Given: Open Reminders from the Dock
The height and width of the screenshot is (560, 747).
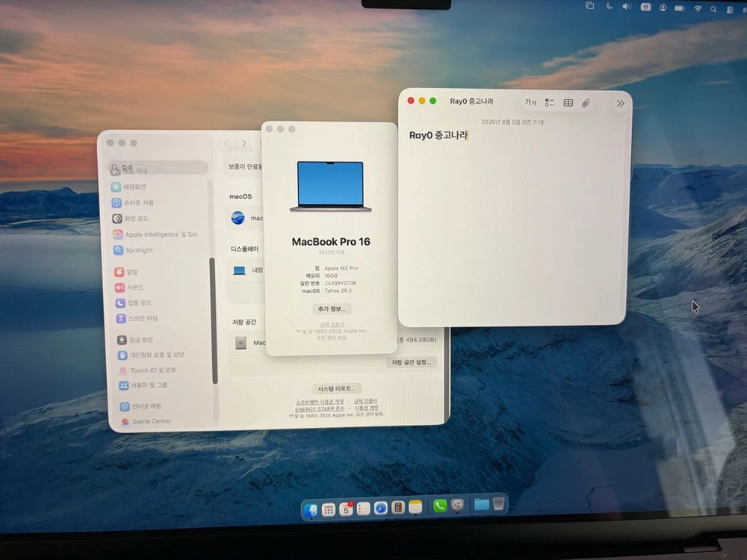Looking at the screenshot, I should click(x=364, y=508).
